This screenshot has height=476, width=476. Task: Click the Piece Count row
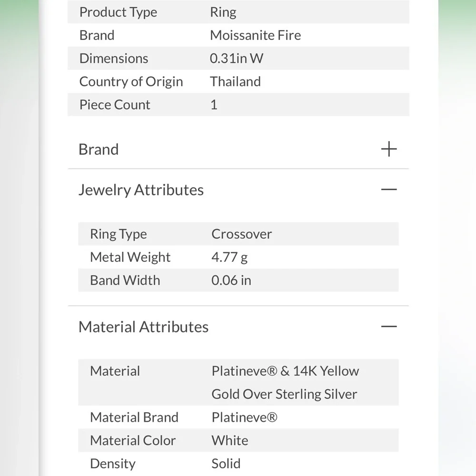(x=238, y=104)
